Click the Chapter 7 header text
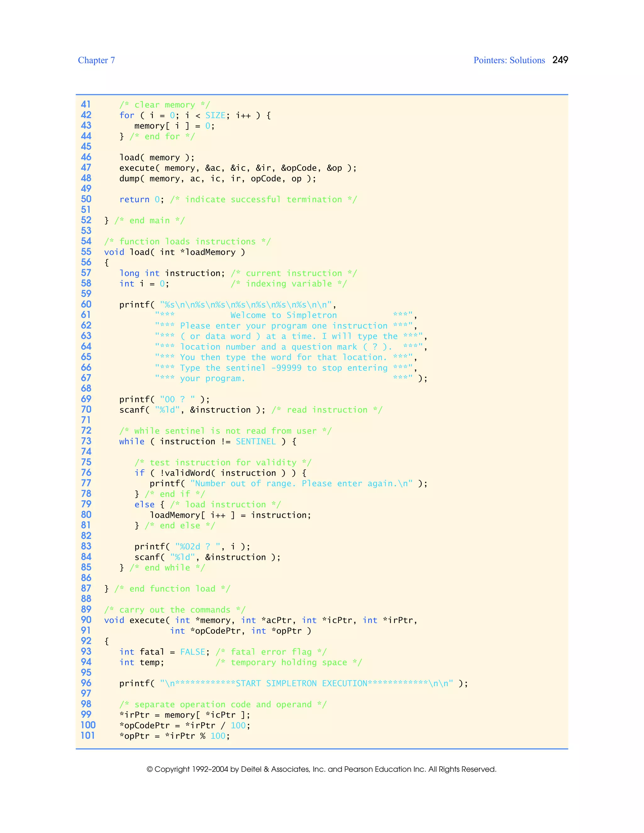 (96, 60)
